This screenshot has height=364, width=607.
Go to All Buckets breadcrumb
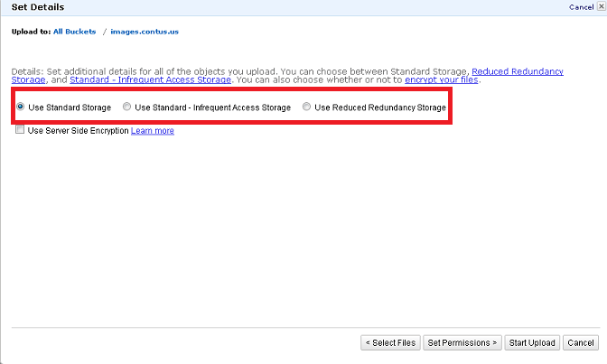pos(74,32)
